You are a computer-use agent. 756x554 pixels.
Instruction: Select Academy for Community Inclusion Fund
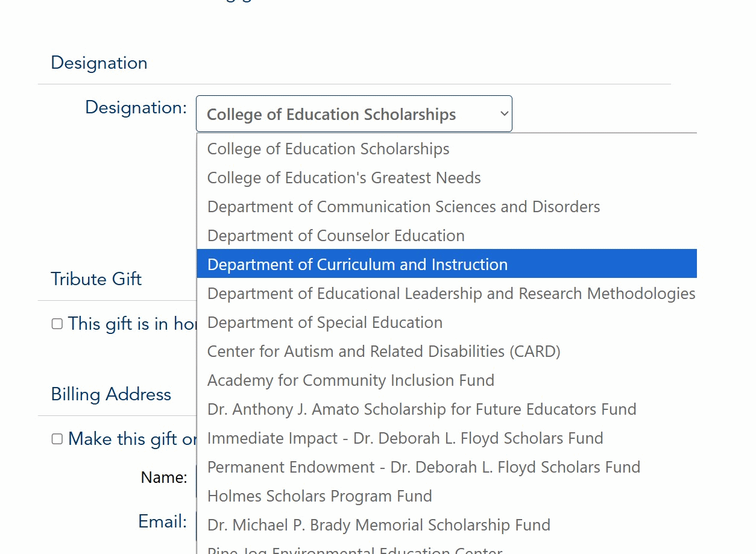(x=351, y=380)
